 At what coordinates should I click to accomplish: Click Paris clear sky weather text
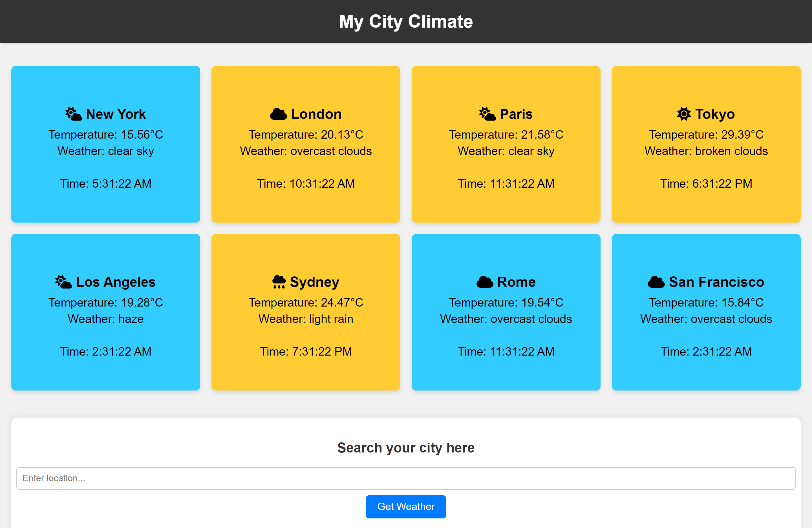(506, 151)
